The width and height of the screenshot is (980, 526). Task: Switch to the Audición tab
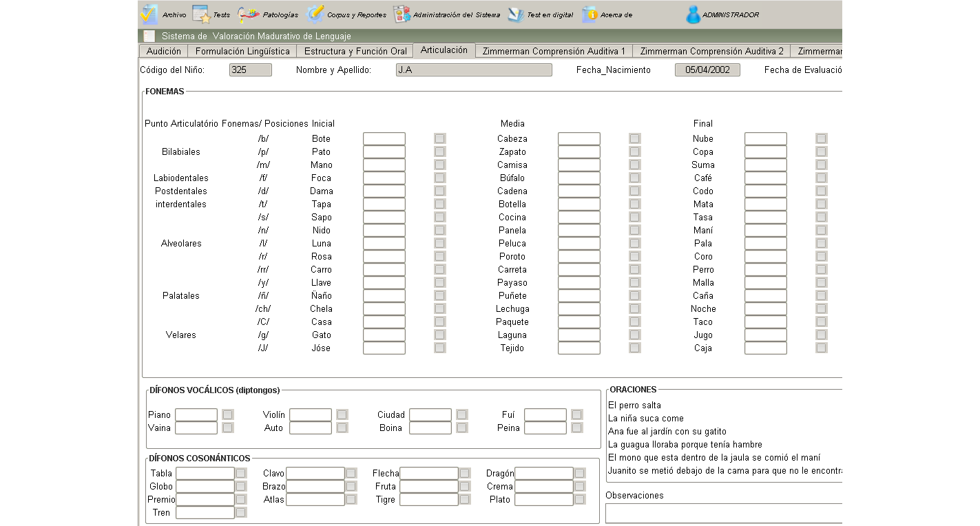coord(164,51)
